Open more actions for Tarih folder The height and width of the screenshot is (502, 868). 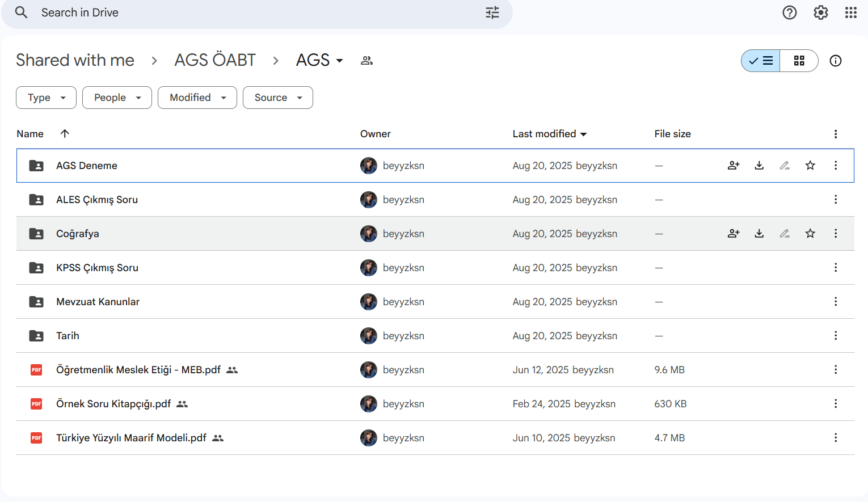click(x=836, y=336)
